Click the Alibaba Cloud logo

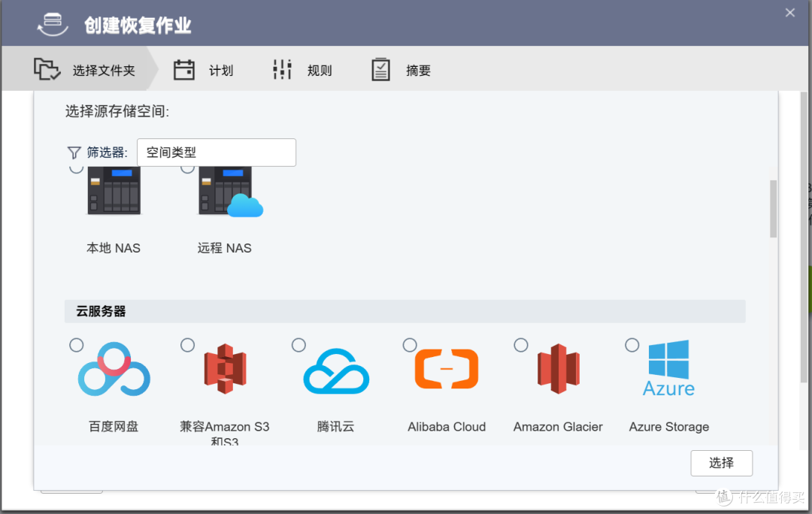[447, 368]
